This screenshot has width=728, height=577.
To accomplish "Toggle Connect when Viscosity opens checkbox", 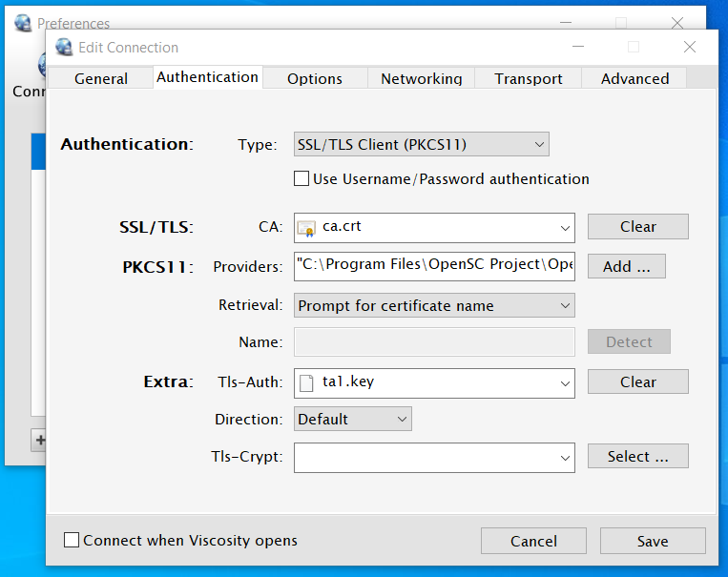I will [71, 540].
